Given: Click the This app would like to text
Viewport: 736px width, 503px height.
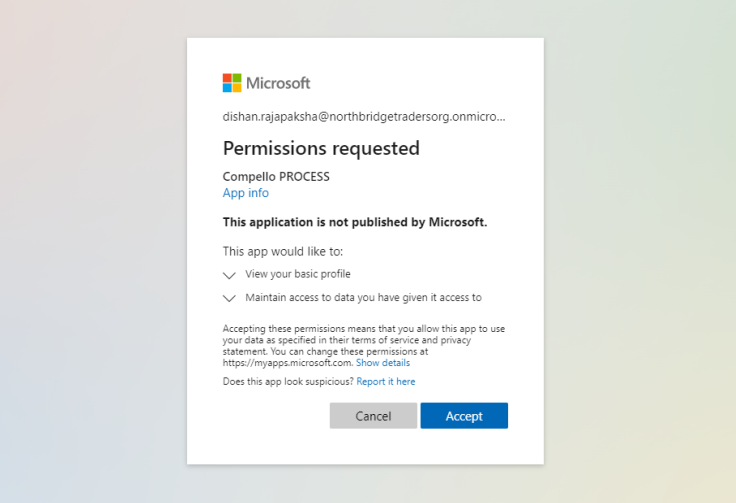Looking at the screenshot, I should 283,252.
